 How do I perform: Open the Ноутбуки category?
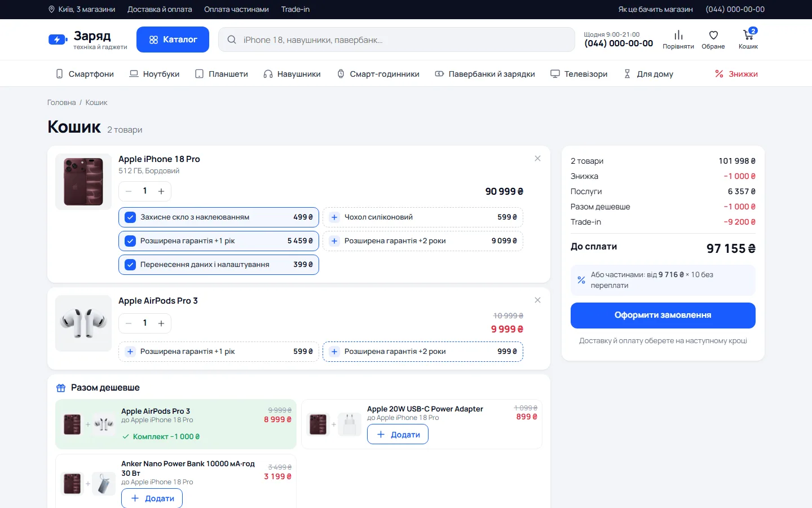tap(155, 74)
